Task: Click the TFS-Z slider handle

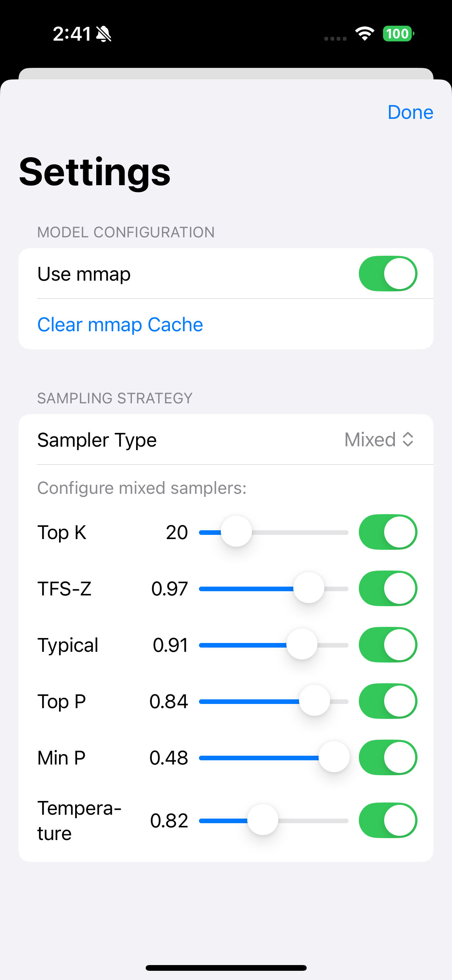Action: tap(309, 588)
